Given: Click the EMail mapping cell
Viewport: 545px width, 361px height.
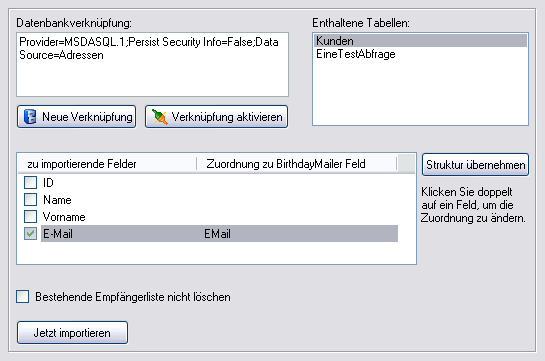Looking at the screenshot, I should point(217,234).
